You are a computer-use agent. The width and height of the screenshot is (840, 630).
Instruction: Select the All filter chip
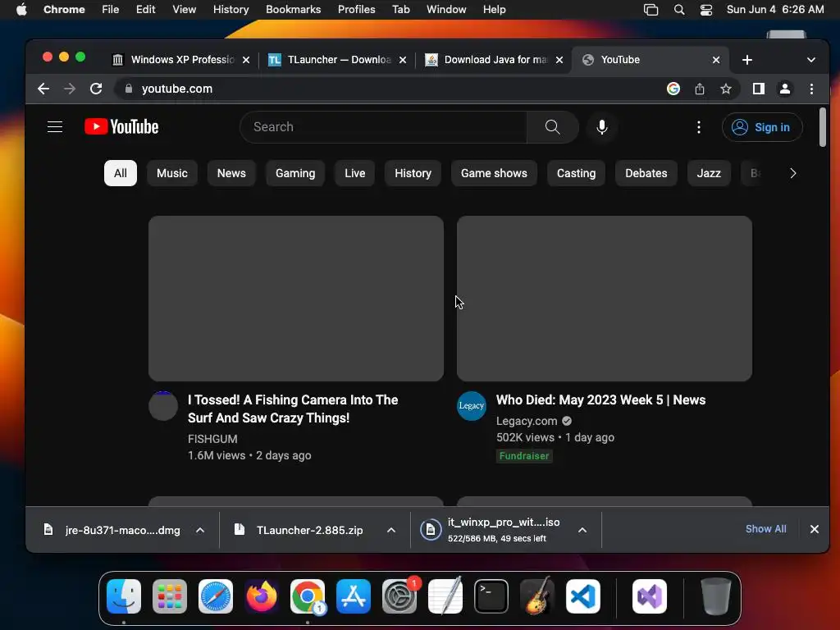click(x=121, y=173)
